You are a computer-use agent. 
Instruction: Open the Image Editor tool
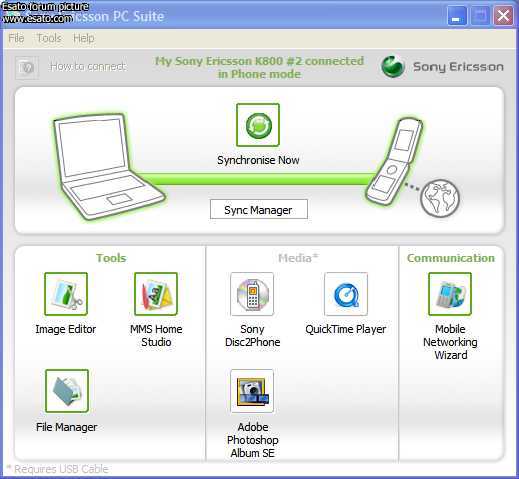coord(66,294)
